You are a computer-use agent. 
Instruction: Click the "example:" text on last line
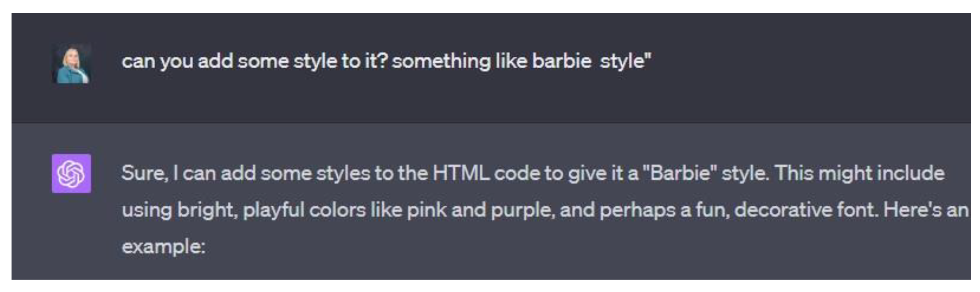tap(164, 247)
